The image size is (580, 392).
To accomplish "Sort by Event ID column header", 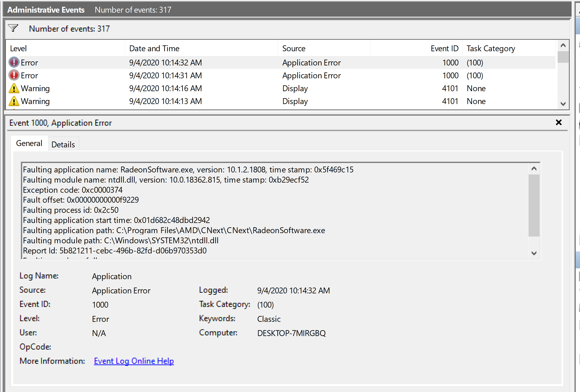I will (416, 48).
